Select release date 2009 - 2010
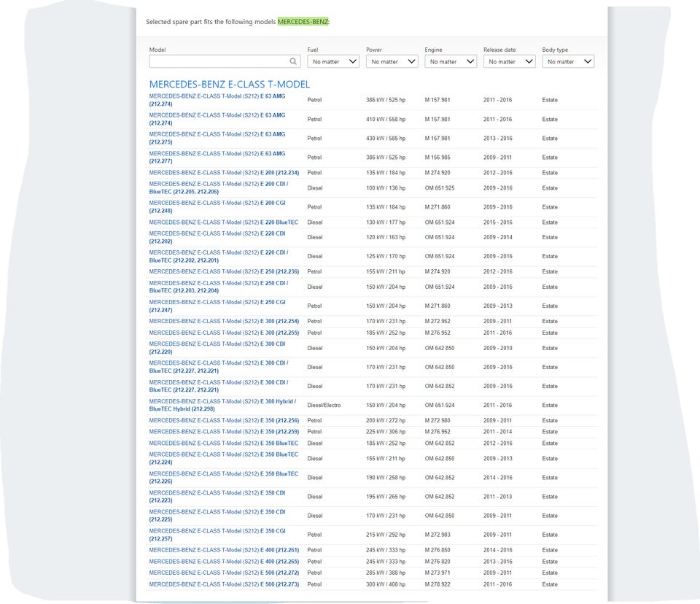Screen dimensions: 700x604 point(498,348)
